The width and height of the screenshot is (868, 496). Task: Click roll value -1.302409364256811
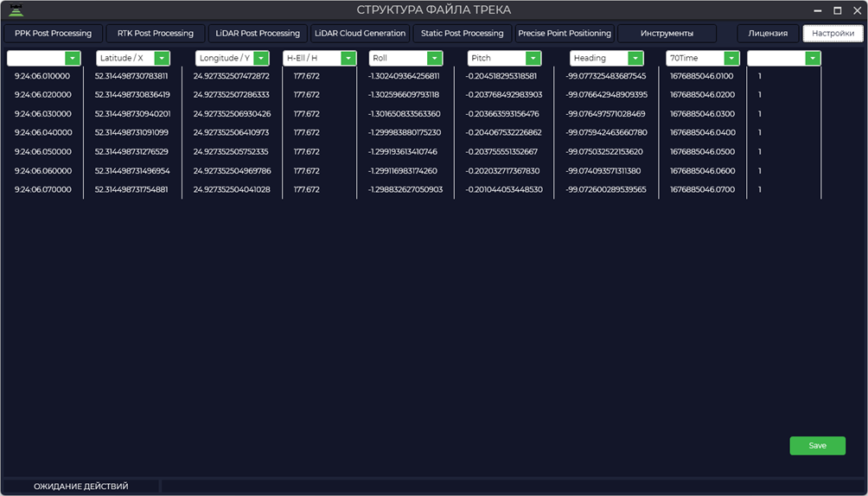[404, 76]
